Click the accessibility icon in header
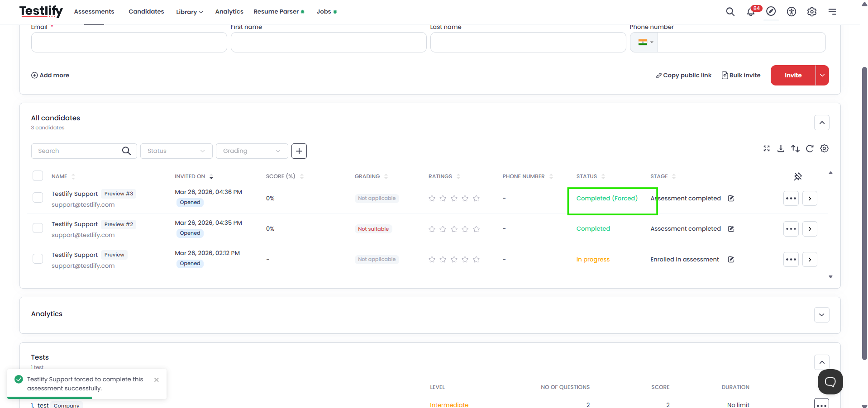 (791, 12)
